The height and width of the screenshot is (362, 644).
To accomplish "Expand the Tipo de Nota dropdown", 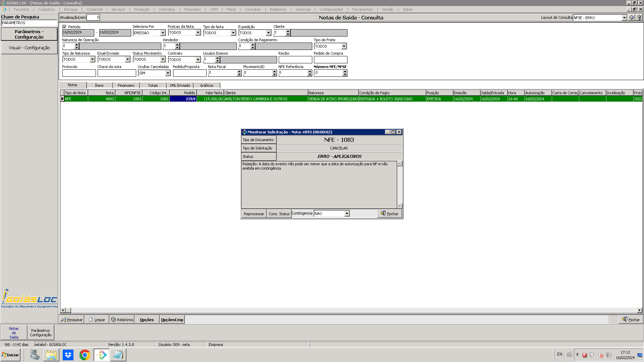I will point(233,33).
